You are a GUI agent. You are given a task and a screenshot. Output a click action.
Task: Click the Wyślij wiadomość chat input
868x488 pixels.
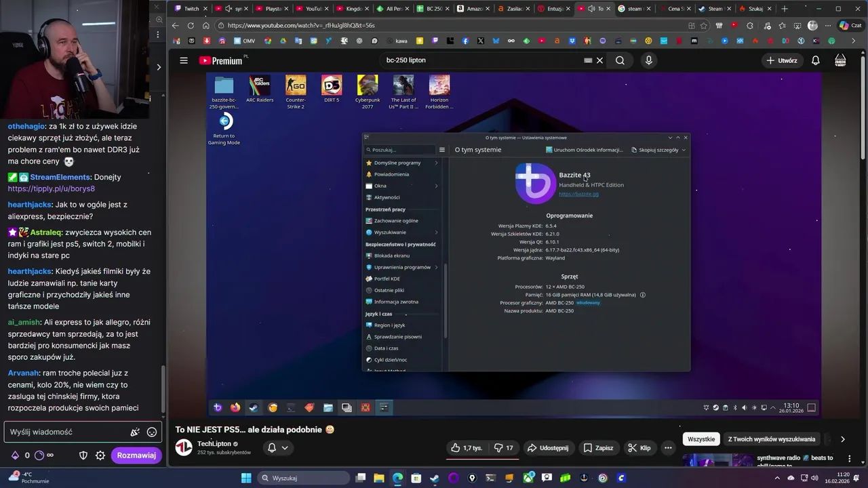point(68,432)
